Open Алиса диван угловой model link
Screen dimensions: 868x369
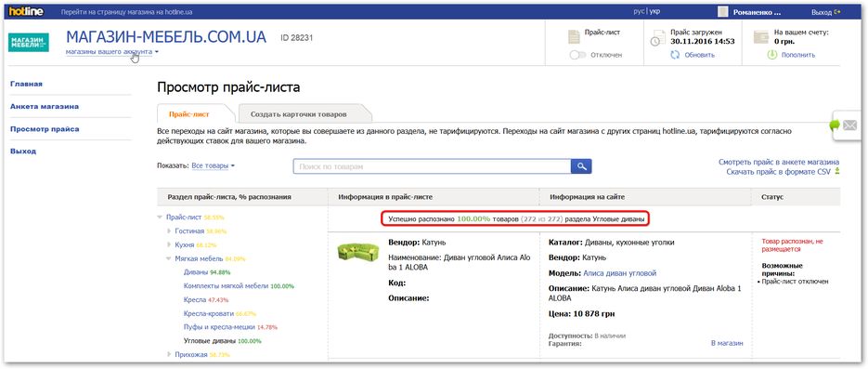click(x=619, y=273)
